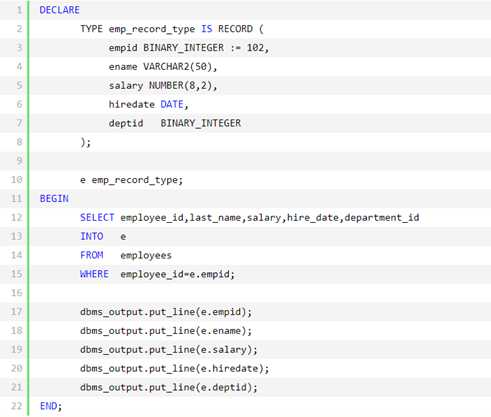Click the WHERE keyword
The image size is (491, 417).
94,274
